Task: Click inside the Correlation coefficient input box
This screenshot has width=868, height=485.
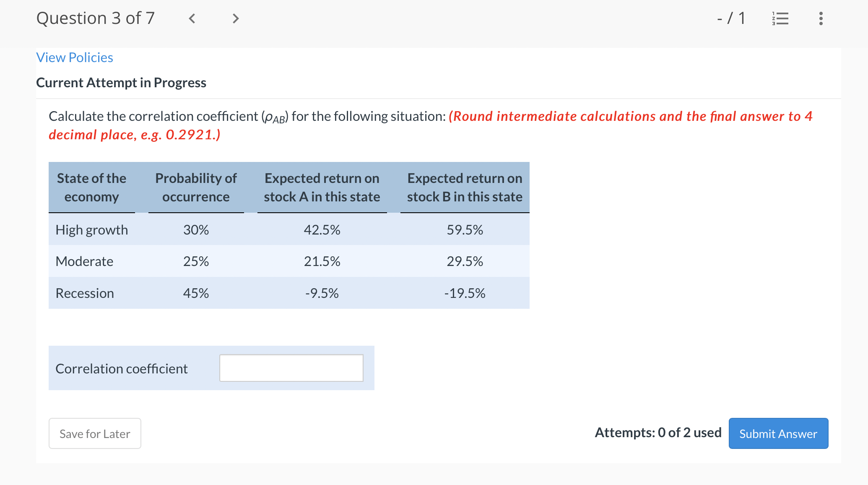Action: (291, 368)
